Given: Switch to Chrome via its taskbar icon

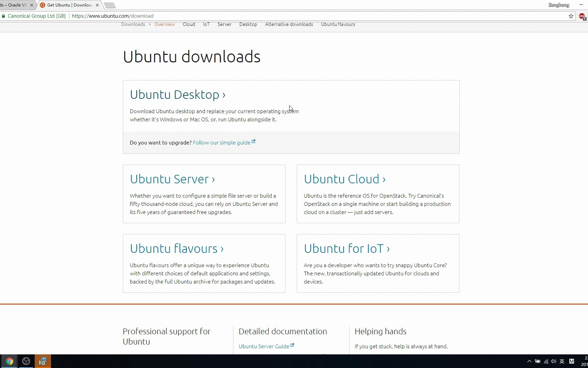Looking at the screenshot, I should point(9,361).
